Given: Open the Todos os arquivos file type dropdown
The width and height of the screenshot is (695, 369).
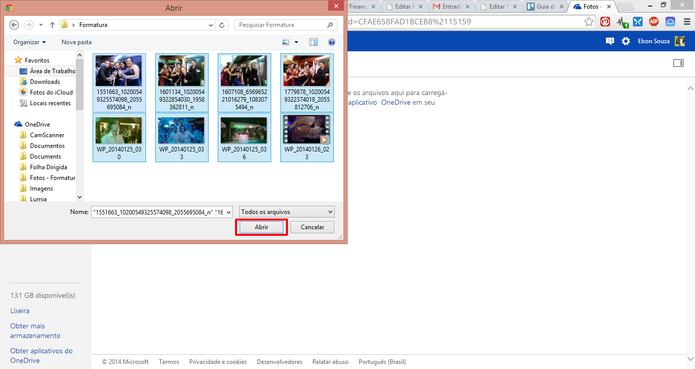Looking at the screenshot, I should coord(287,212).
